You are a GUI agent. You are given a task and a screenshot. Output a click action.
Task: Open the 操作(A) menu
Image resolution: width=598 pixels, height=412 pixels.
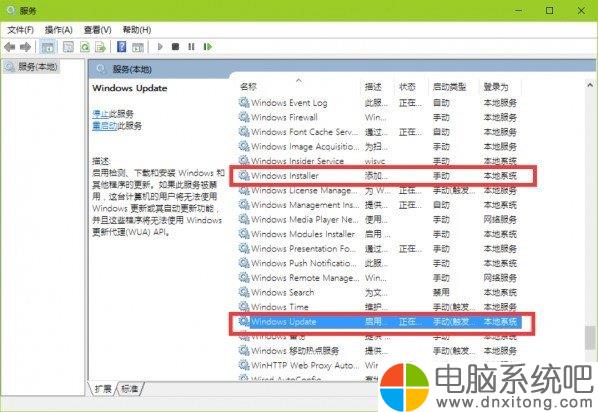(x=59, y=30)
